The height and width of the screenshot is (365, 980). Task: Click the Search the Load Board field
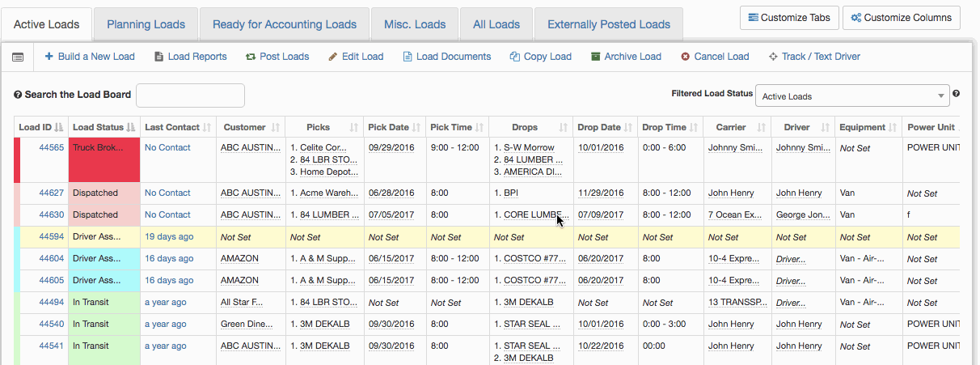click(190, 95)
